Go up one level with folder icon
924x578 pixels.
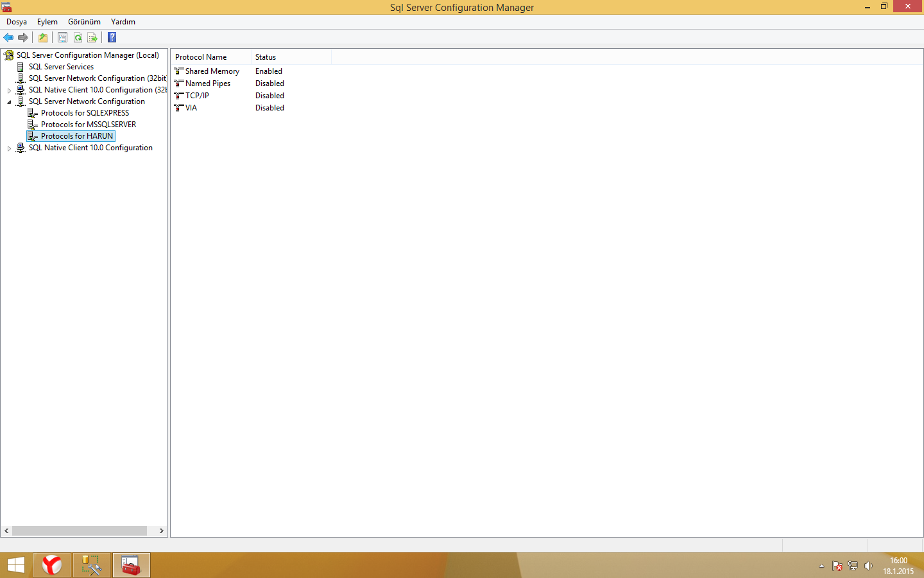[x=43, y=37]
